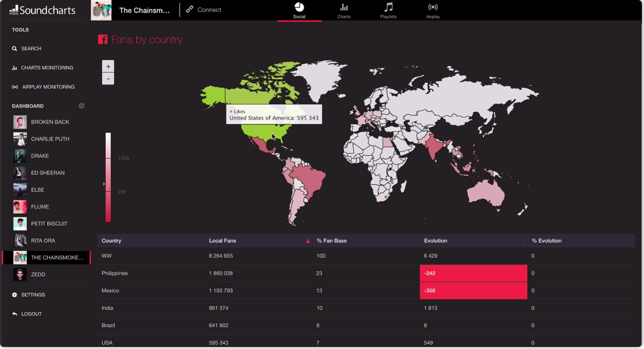Click the Philippines table row name
644x349 pixels.
point(115,273)
